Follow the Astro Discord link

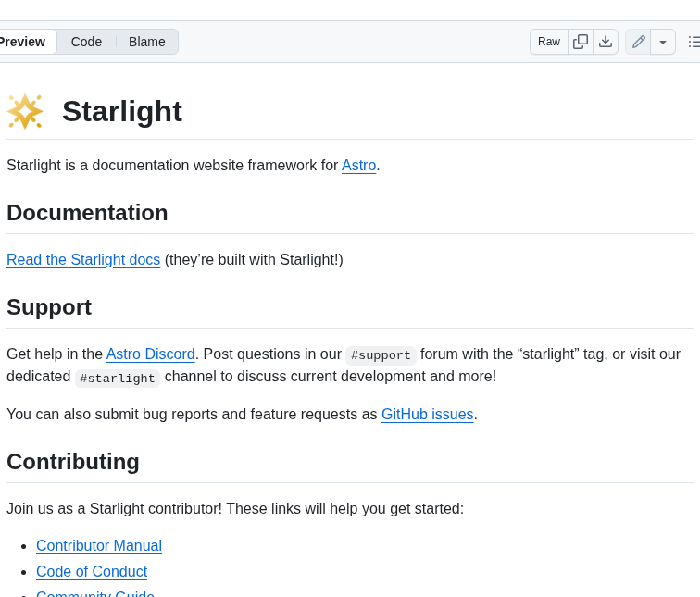[150, 354]
